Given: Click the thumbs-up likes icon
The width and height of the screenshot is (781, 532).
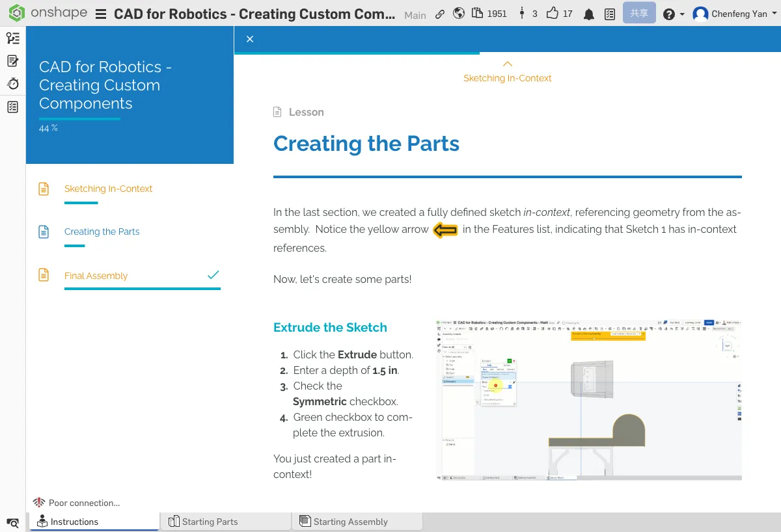Looking at the screenshot, I should [x=553, y=14].
